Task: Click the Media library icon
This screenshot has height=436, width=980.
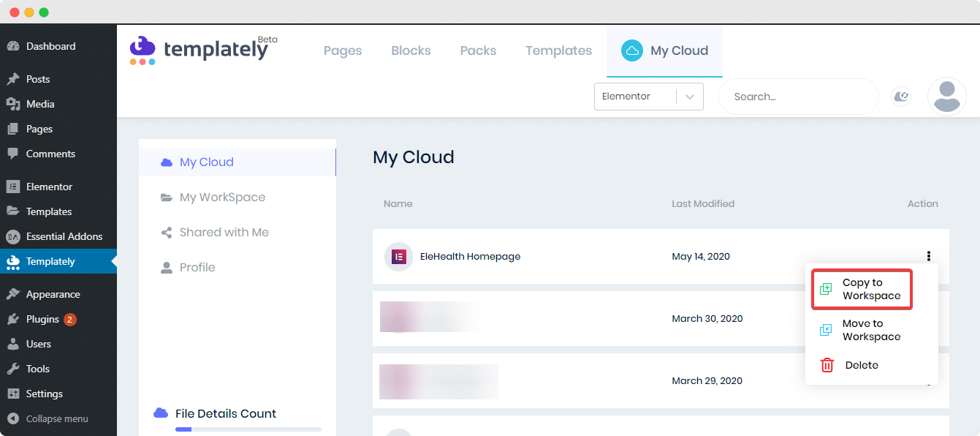Action: pos(13,104)
